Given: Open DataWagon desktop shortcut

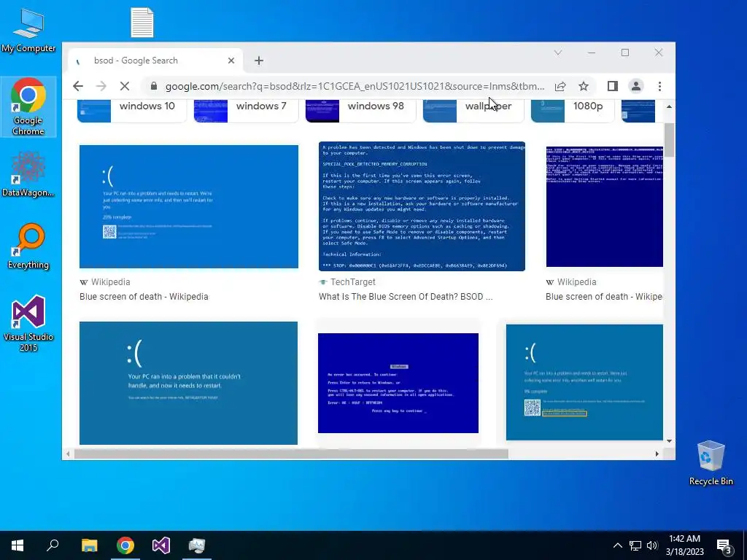Looking at the screenshot, I should click(x=28, y=174).
